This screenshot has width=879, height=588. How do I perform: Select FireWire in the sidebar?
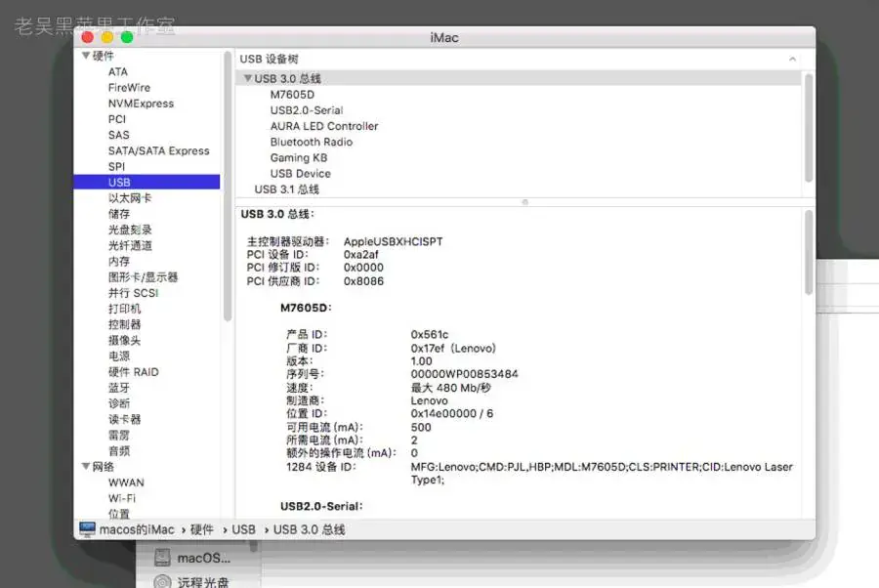point(129,88)
